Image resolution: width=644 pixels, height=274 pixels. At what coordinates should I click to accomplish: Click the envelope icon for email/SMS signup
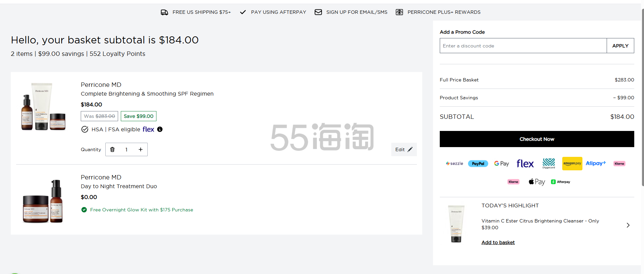coord(318,12)
